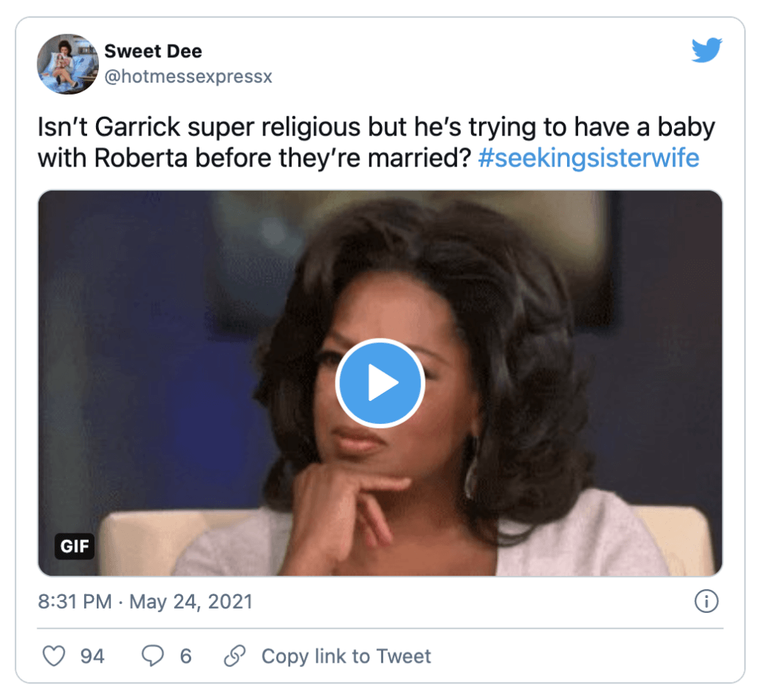The height and width of the screenshot is (700, 762).
Task: Click the blue play button circle
Action: coord(381,382)
